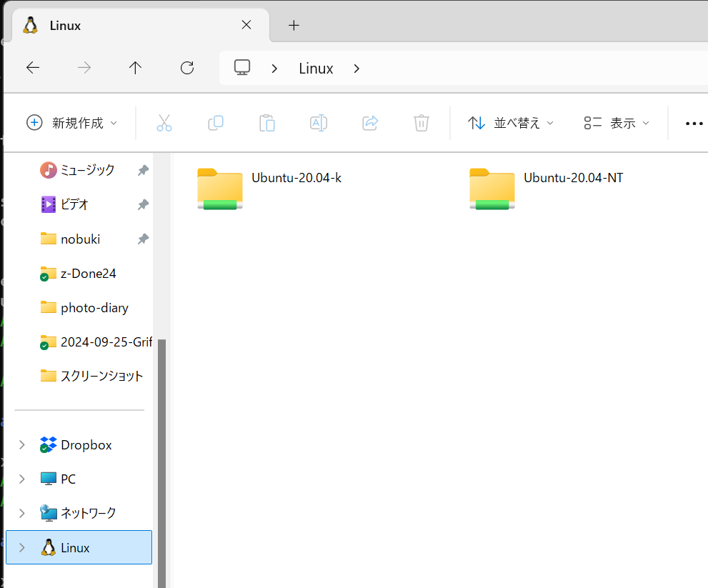The width and height of the screenshot is (708, 588).
Task: Open the three-dots more options menu
Action: click(x=694, y=124)
